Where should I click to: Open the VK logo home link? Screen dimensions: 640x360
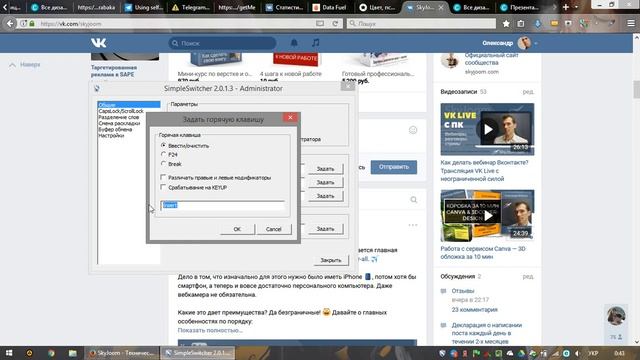pos(98,43)
